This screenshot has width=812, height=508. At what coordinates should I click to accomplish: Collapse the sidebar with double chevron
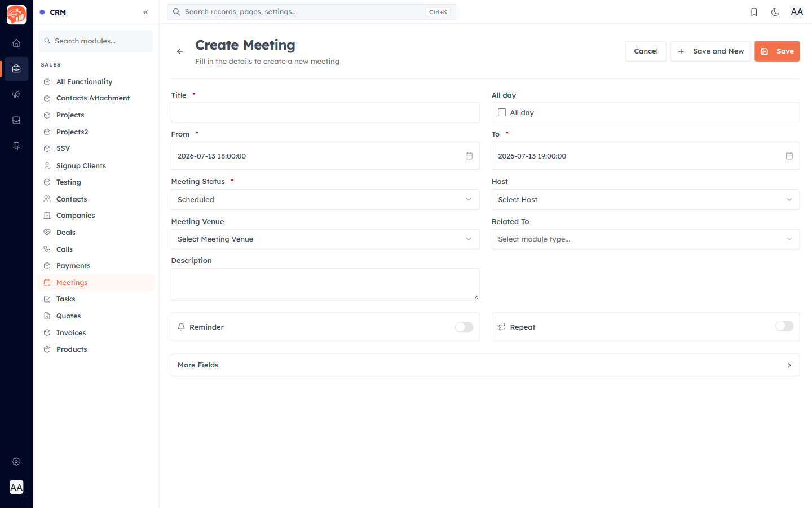pyautogui.click(x=145, y=12)
